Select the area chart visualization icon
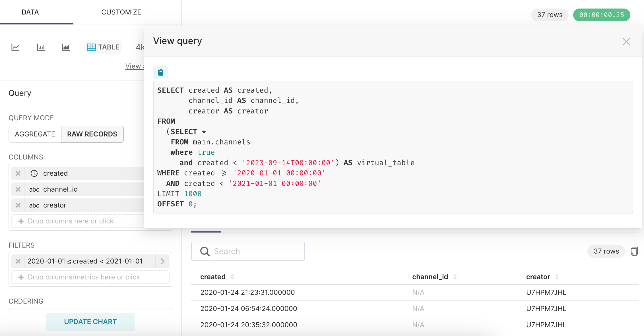Screen dimensions: 644x336 [65, 47]
